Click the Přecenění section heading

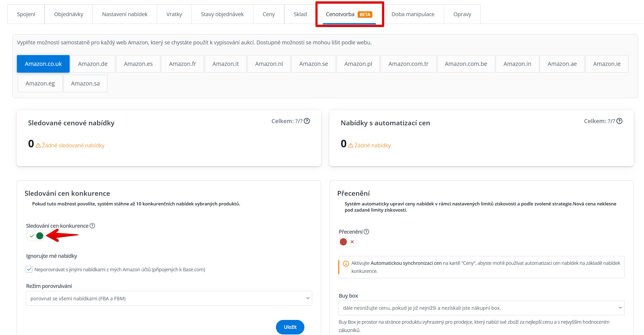click(x=353, y=193)
